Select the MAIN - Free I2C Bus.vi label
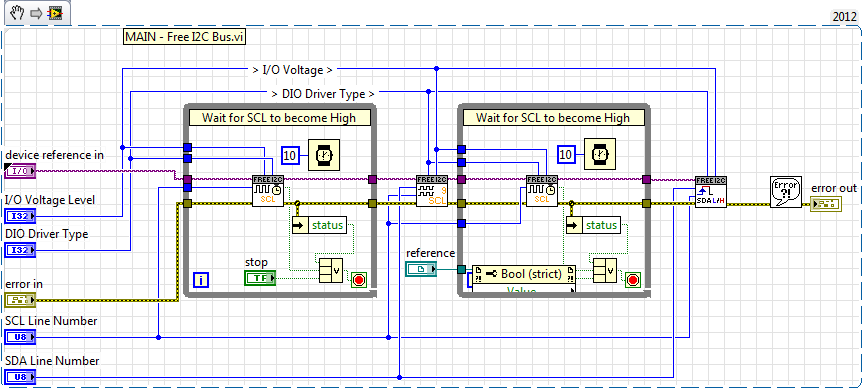Image resolution: width=863 pixels, height=389 pixels. [185, 37]
